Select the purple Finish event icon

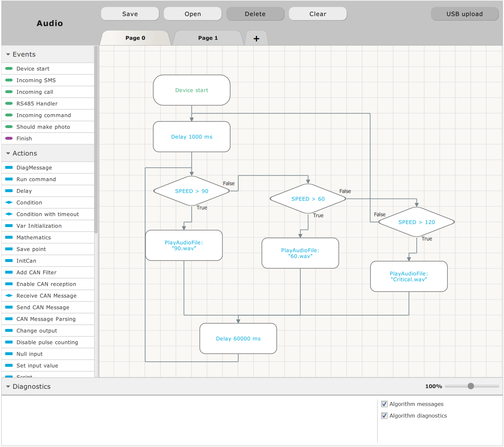pos(9,138)
